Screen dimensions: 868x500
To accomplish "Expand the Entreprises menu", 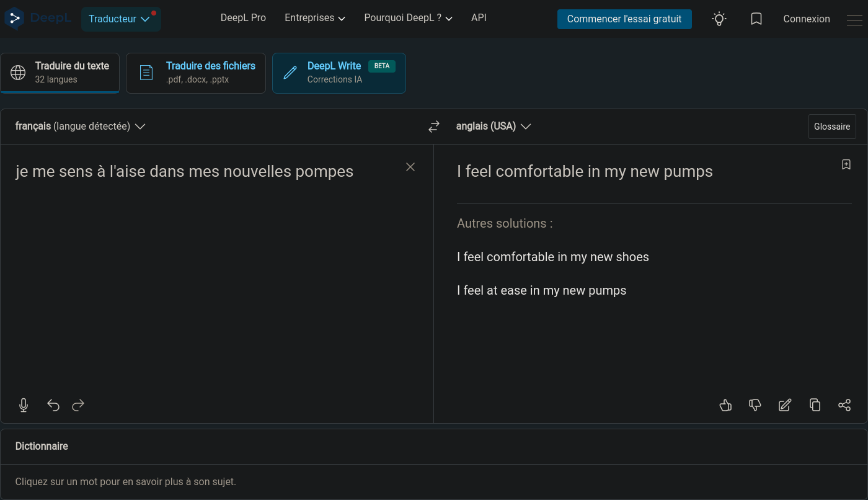I will point(315,18).
